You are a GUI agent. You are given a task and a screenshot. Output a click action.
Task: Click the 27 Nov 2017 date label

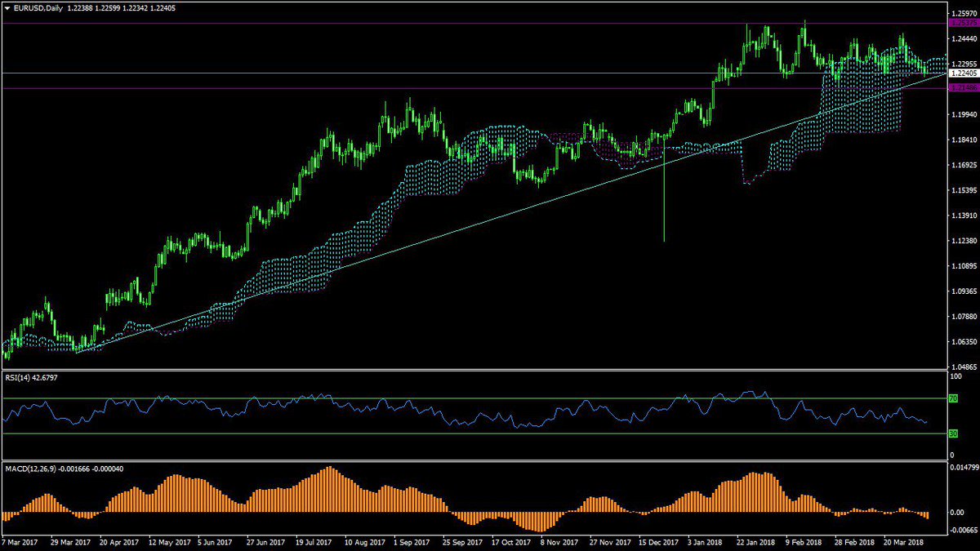610,541
